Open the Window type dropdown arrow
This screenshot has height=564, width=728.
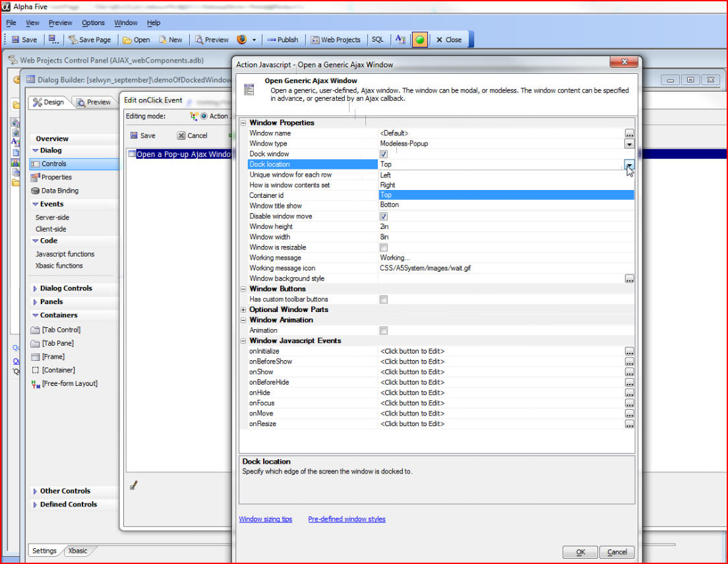pyautogui.click(x=629, y=144)
